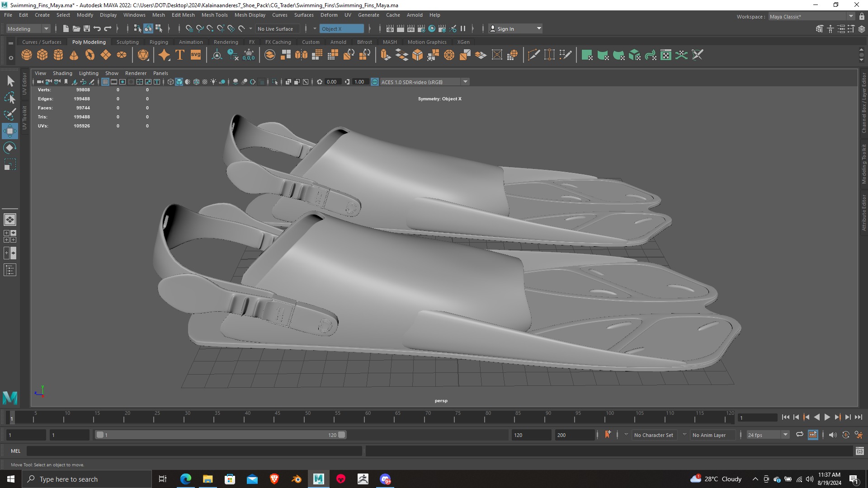The width and height of the screenshot is (868, 488).
Task: Open UV Editor from the green checker icon
Action: pos(666,55)
